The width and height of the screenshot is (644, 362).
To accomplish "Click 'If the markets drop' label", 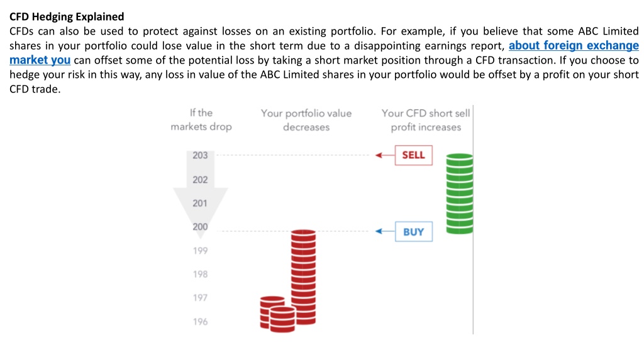I will [201, 119].
